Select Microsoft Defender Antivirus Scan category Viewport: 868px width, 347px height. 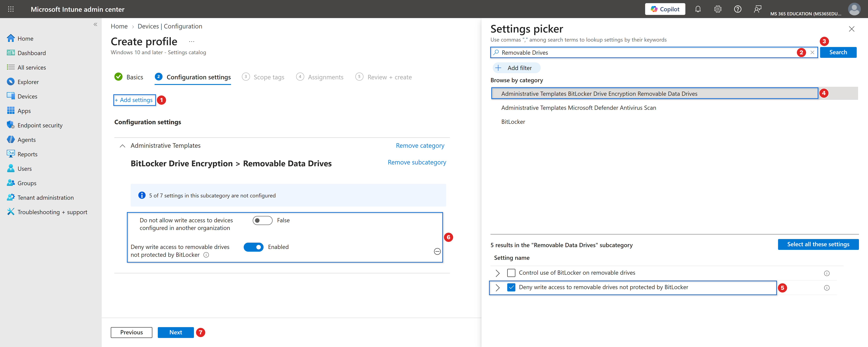[x=579, y=108]
